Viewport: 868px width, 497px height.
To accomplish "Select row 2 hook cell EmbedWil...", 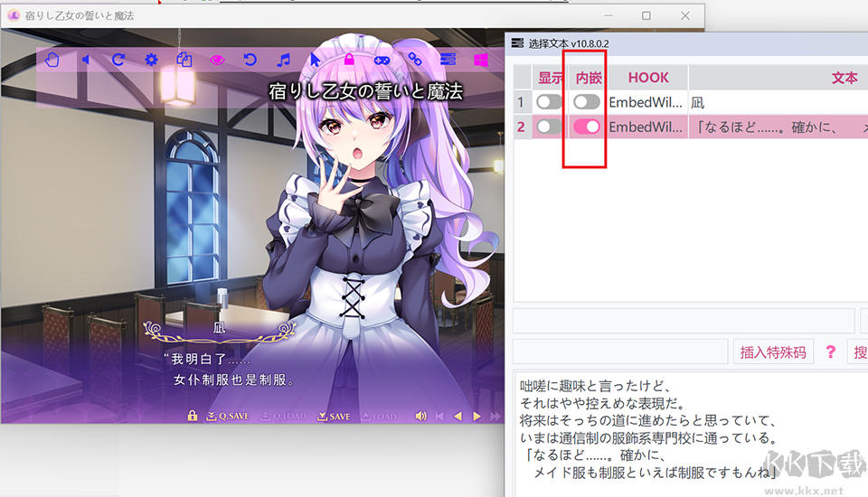I will [x=646, y=127].
